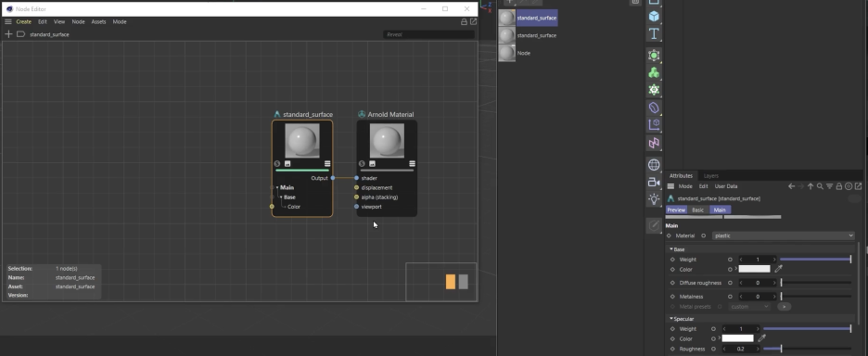Click the menu lines icon on Arnold Material node
The image size is (868, 356).
pos(413,164)
